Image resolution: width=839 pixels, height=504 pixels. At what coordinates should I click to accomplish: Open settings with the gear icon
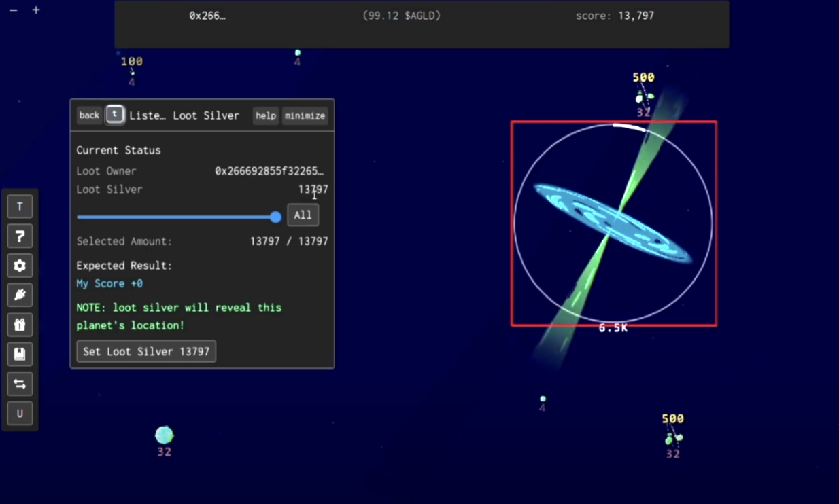[x=20, y=266]
